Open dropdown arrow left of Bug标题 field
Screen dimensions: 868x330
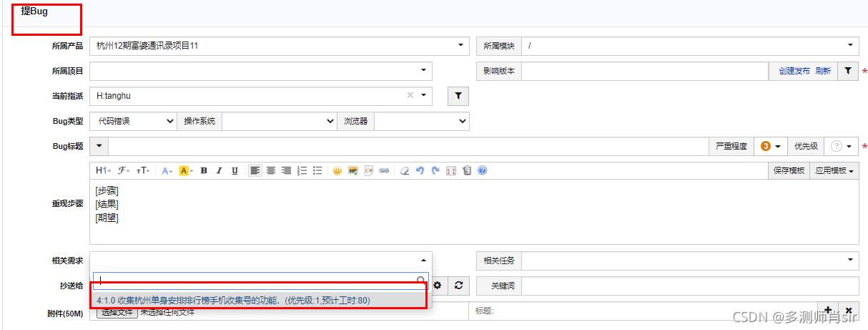tap(99, 146)
